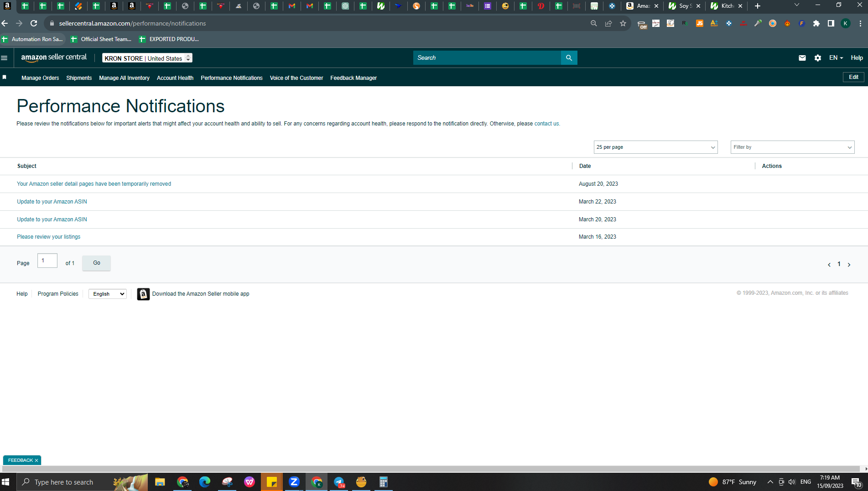Bookmark this page with the star icon

(623, 23)
